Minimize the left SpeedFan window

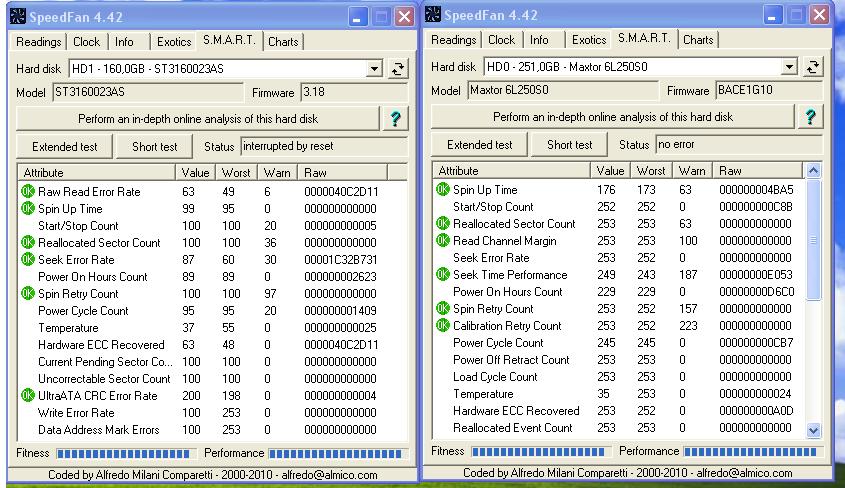pyautogui.click(x=356, y=17)
